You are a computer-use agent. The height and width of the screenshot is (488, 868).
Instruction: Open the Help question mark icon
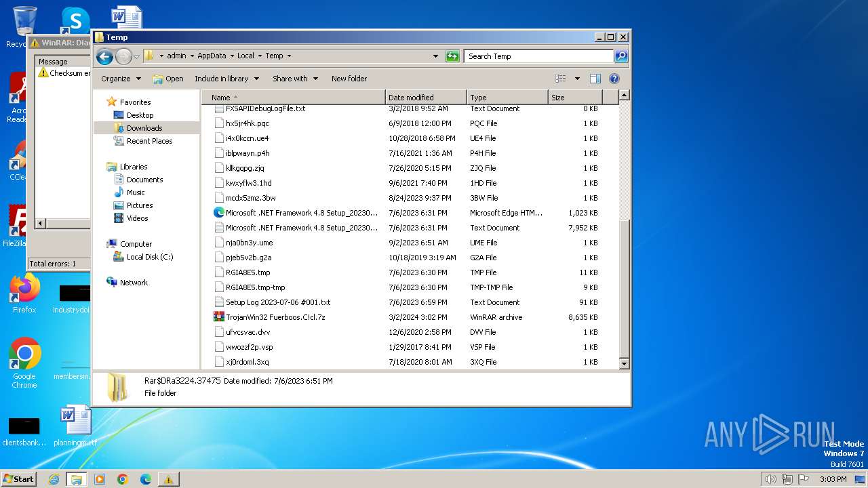point(614,79)
